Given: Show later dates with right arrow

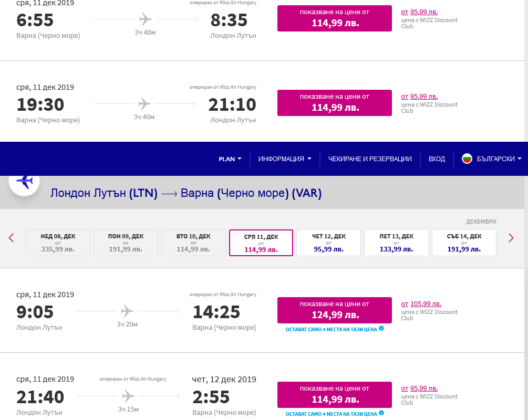Looking at the screenshot, I should click(511, 238).
